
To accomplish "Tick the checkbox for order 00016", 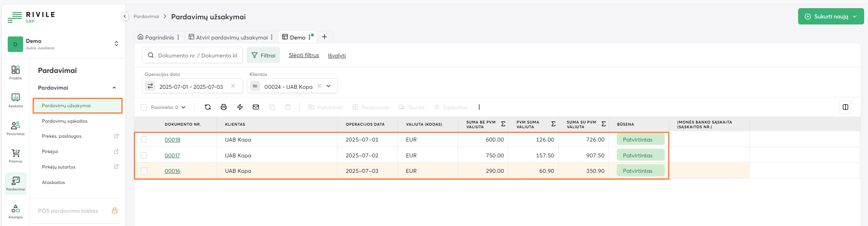I will coord(144,171).
